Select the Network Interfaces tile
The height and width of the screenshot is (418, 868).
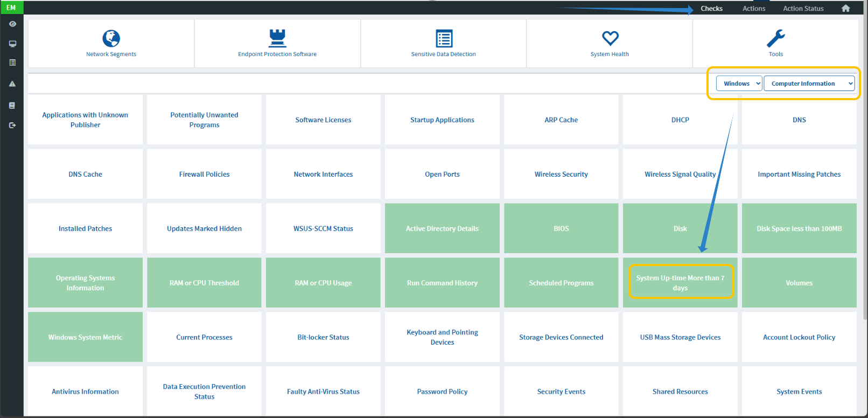coord(323,174)
